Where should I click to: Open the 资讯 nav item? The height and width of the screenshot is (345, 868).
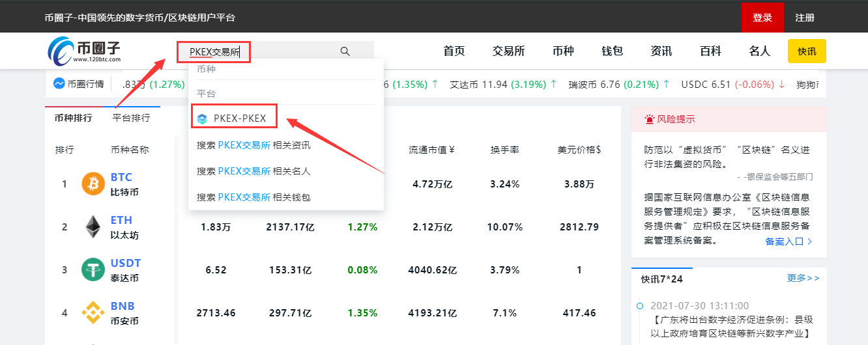pyautogui.click(x=661, y=51)
